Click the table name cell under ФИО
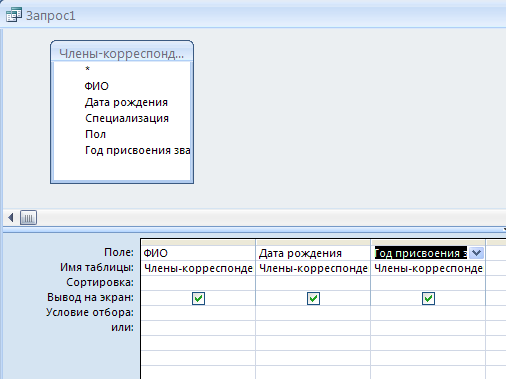Image resolution: width=506 pixels, height=379 pixels. click(198, 268)
